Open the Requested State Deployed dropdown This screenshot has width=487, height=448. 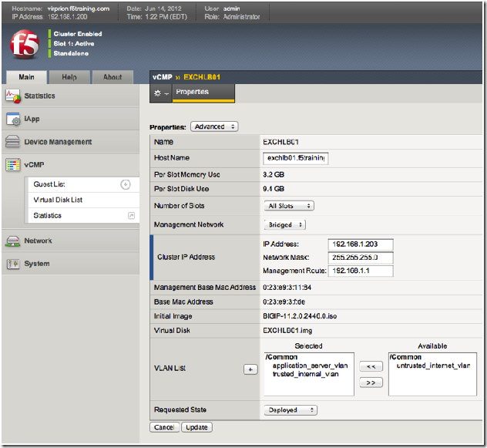click(290, 410)
